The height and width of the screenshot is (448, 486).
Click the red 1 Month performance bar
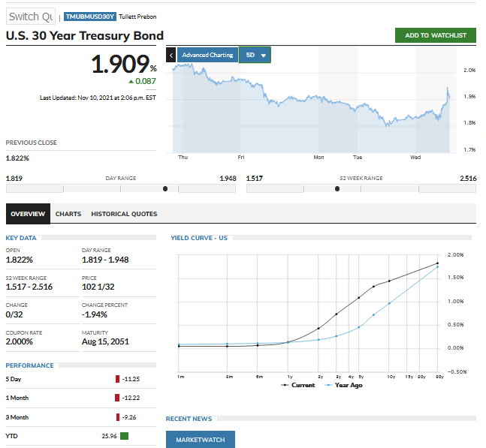click(x=117, y=398)
